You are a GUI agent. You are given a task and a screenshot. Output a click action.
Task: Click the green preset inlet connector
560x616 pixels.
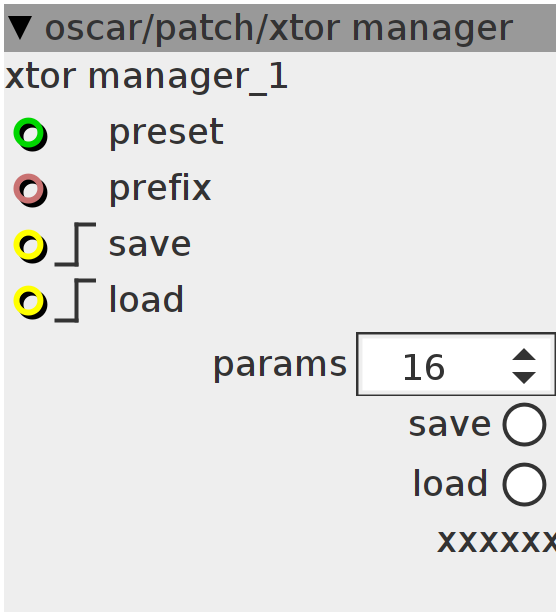30,134
